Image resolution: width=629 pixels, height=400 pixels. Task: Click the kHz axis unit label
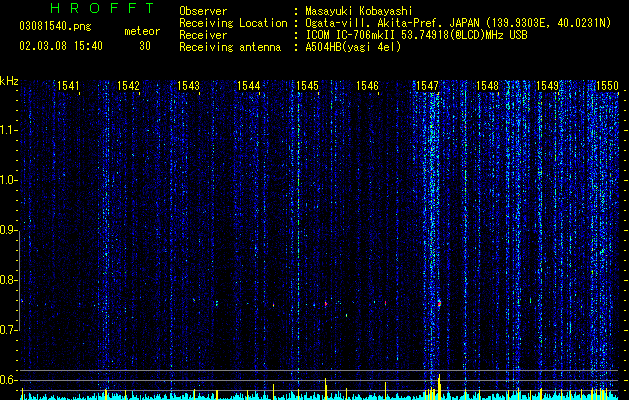[x=9, y=81]
